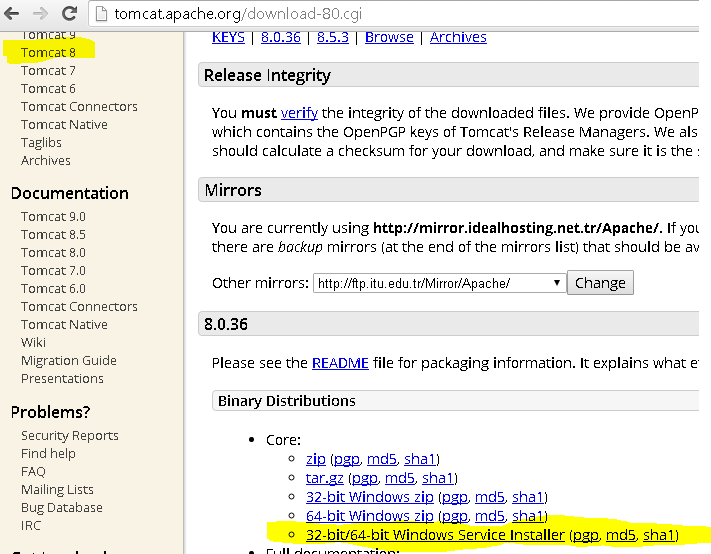Open Tomcat Connectors under the Download section
711x554 pixels.
point(79,107)
